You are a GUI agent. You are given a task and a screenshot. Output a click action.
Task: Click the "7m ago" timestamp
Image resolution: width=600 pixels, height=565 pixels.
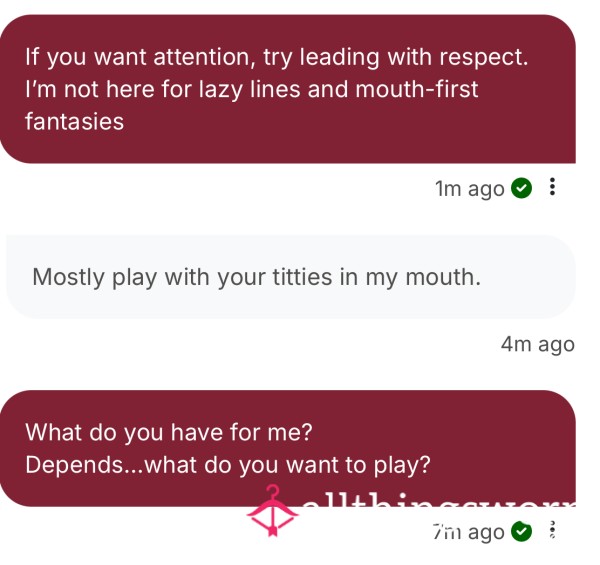coord(468,532)
